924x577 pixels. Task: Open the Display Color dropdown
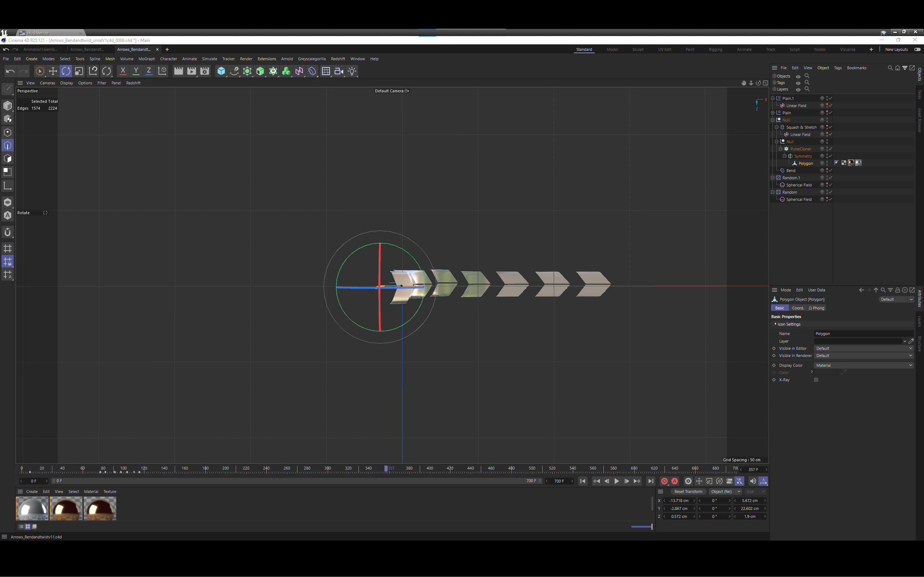tap(864, 365)
